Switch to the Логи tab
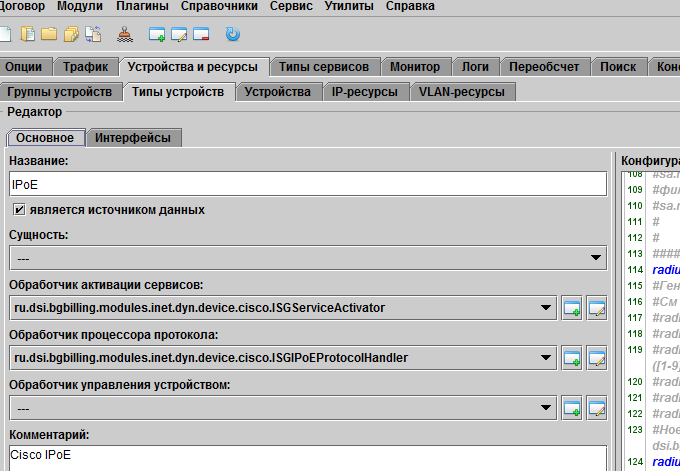 [x=475, y=67]
